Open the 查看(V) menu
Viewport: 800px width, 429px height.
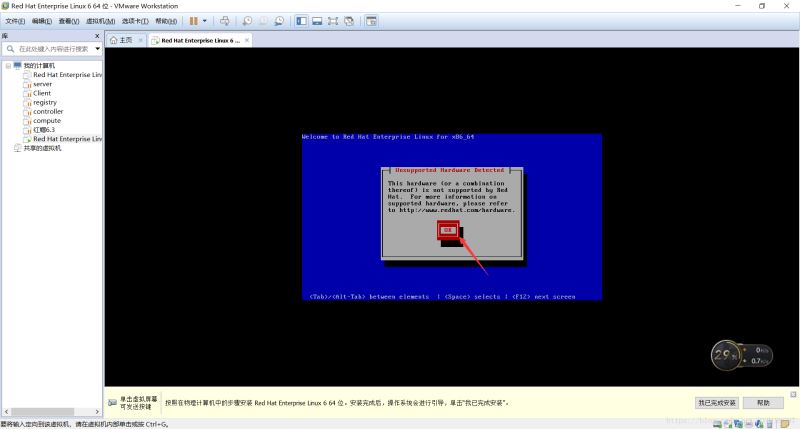[x=69, y=21]
